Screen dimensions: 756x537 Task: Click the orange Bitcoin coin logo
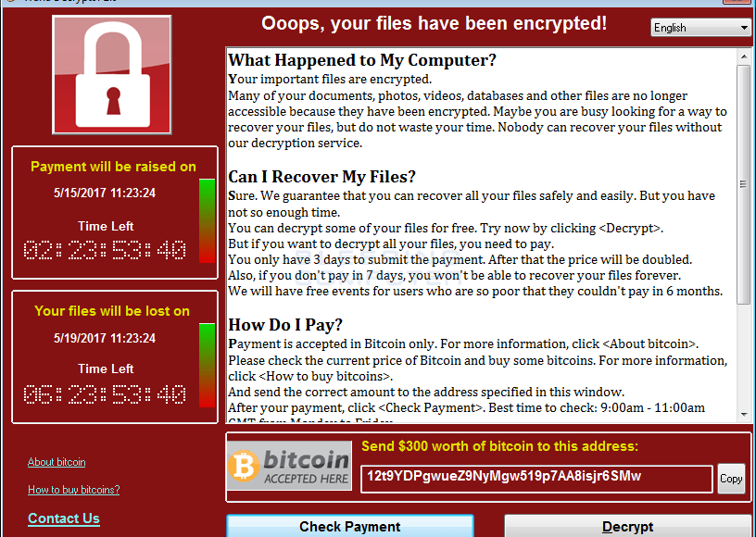pyautogui.click(x=244, y=466)
